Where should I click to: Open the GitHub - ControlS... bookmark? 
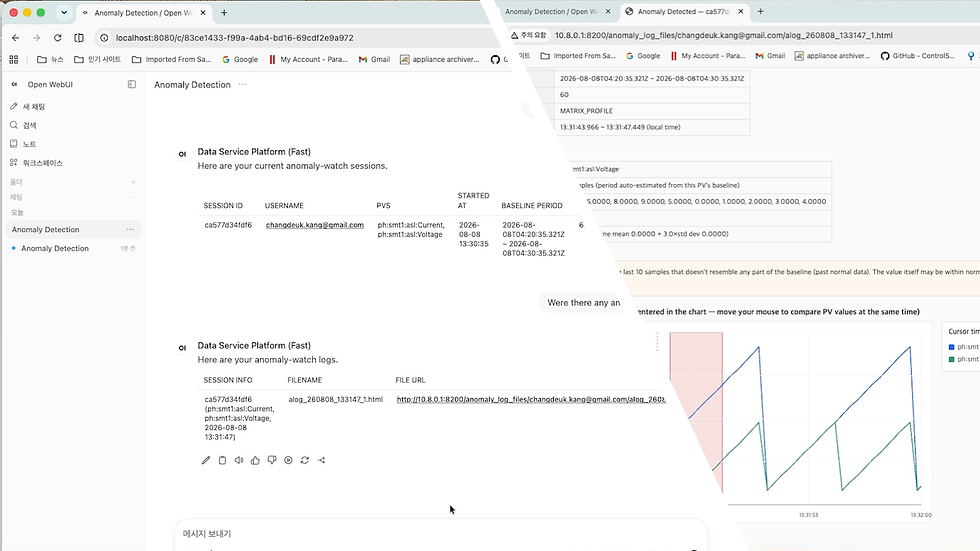coord(918,56)
